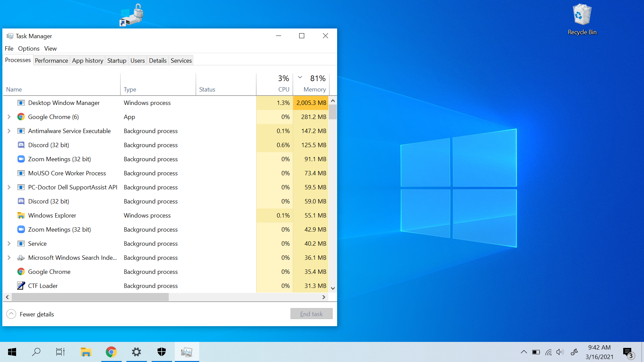The image size is (644, 362).
Task: Click the background Google Chrome process icon
Action: (21, 272)
